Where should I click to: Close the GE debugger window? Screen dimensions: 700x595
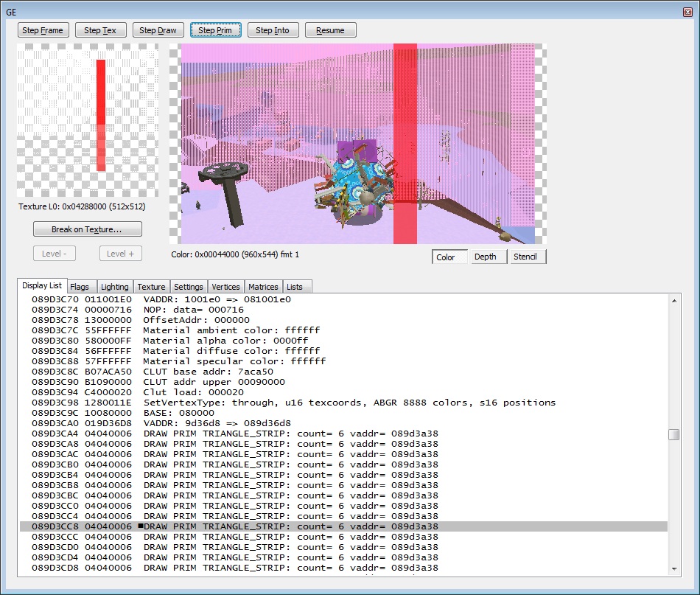coord(687,12)
